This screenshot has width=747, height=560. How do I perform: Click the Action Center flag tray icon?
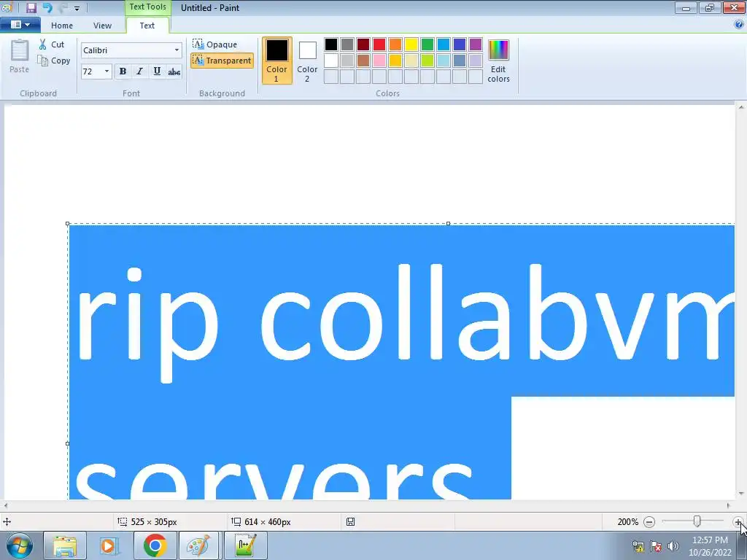click(x=656, y=546)
